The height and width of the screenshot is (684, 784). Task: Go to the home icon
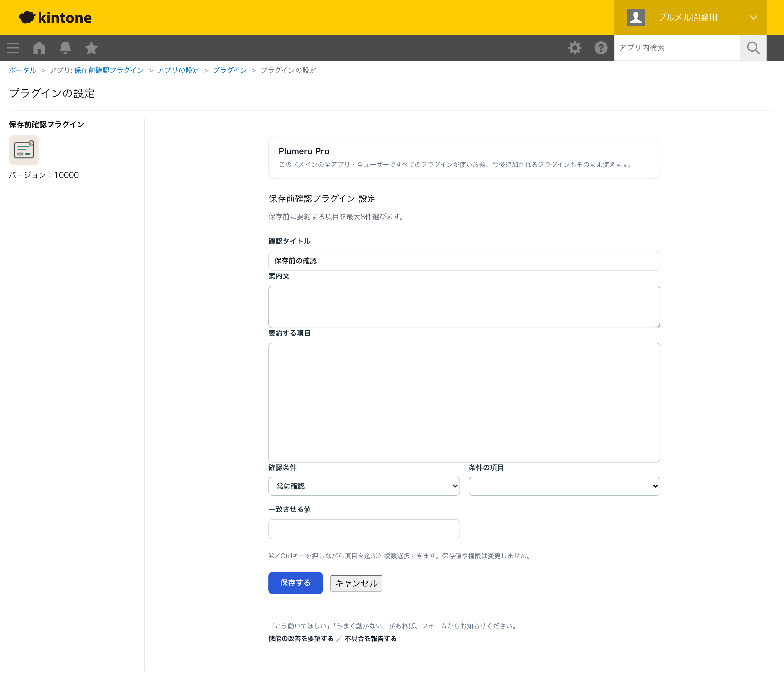click(39, 48)
